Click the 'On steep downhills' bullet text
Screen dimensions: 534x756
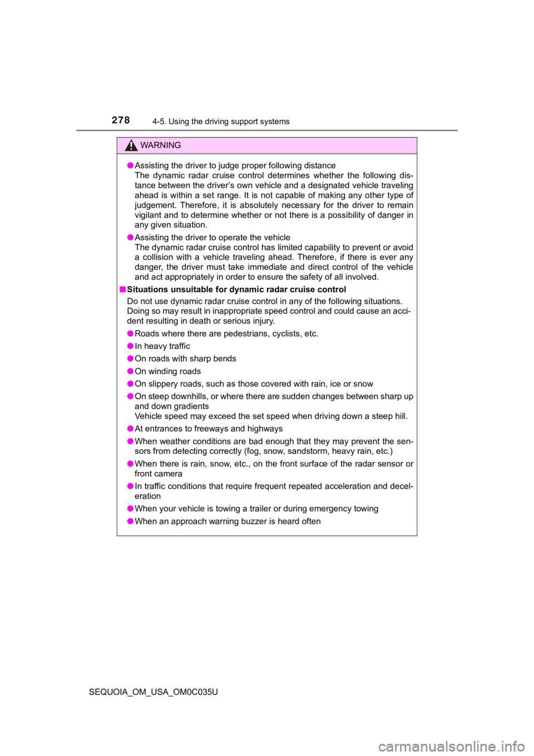point(274,401)
